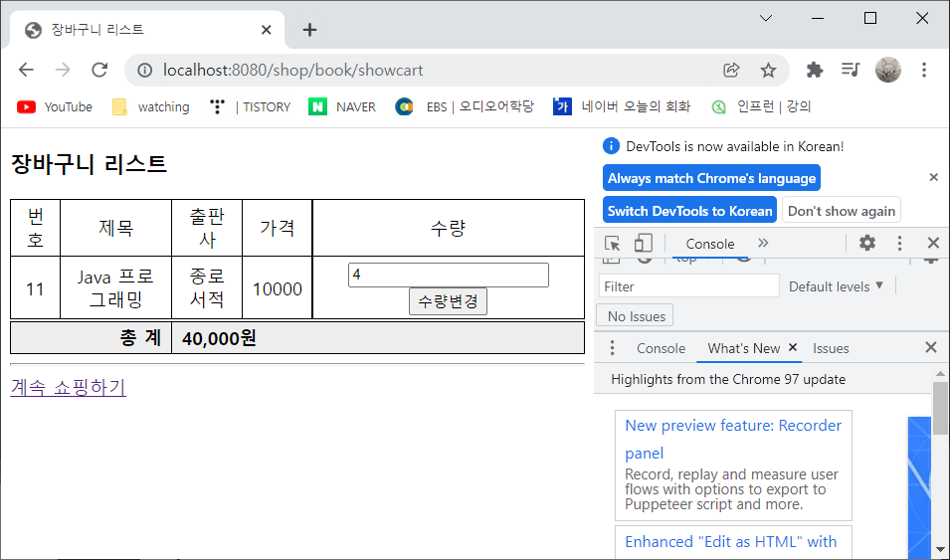950x560 pixels.
Task: Share this page icon
Action: pyautogui.click(x=731, y=71)
